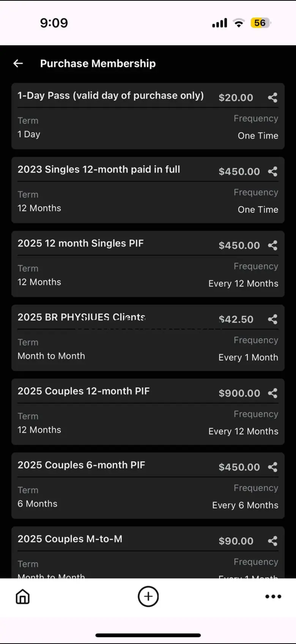Share the 2025 Couples M-to-M plan
Image resolution: width=296 pixels, height=644 pixels.
(x=272, y=541)
